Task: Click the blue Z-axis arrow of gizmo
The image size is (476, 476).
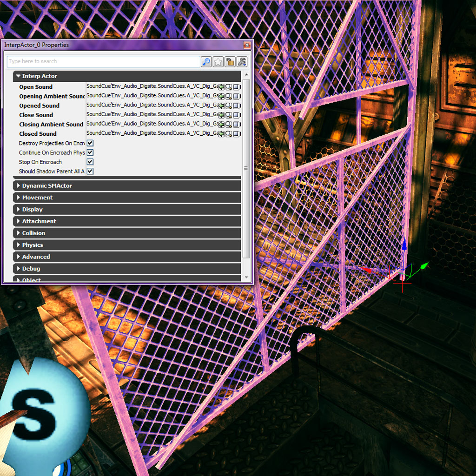Action: pos(404,245)
